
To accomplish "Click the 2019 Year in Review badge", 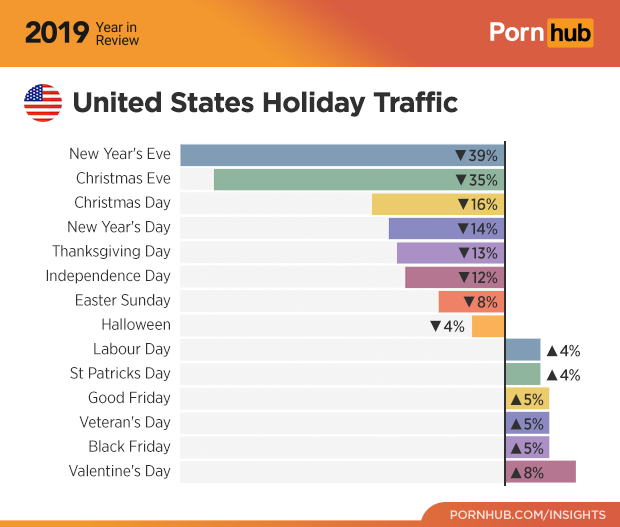I will click(x=82, y=34).
